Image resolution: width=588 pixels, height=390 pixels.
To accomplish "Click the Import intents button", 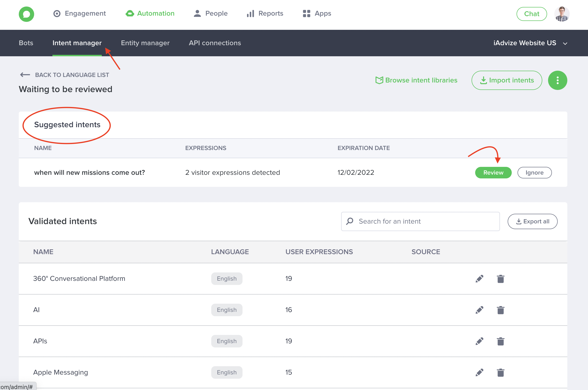I will point(507,80).
